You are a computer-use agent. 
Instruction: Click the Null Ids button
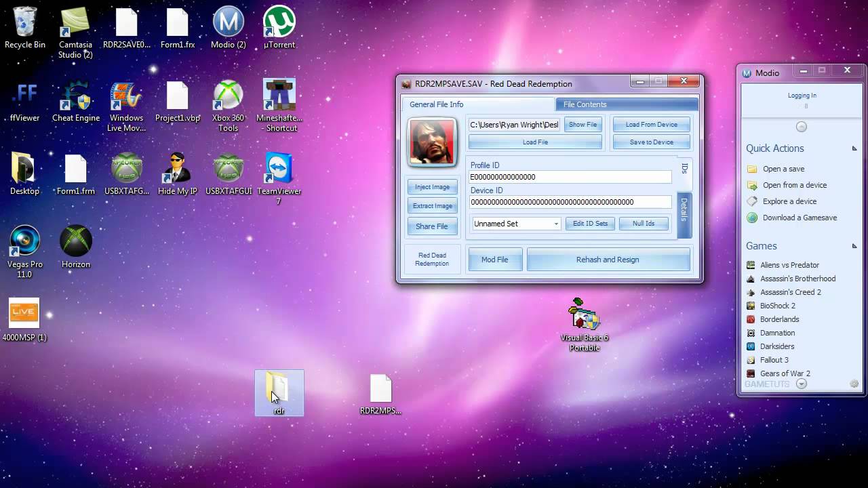(x=644, y=224)
